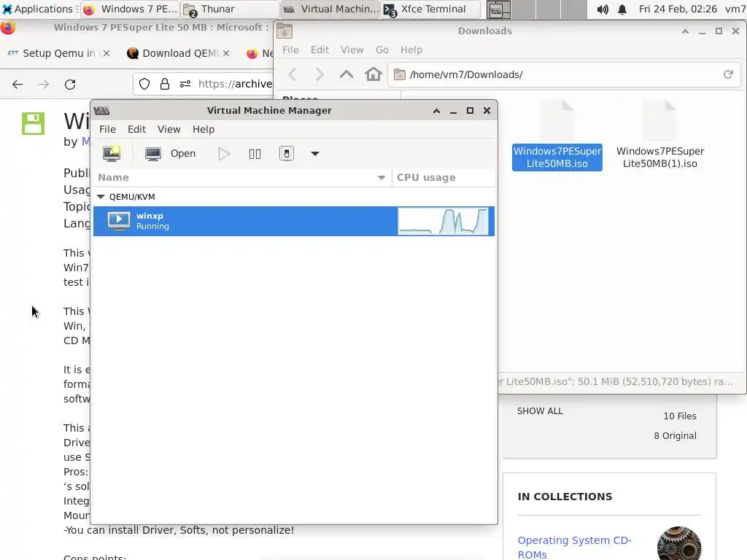Screen dimensions: 747x560
Task: Pause the winxp virtual machine
Action: [255, 153]
